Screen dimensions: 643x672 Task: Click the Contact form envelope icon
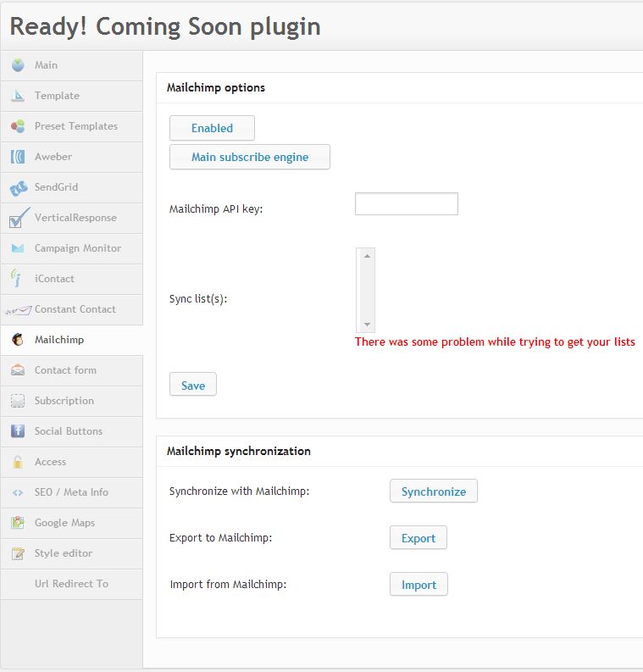click(18, 369)
